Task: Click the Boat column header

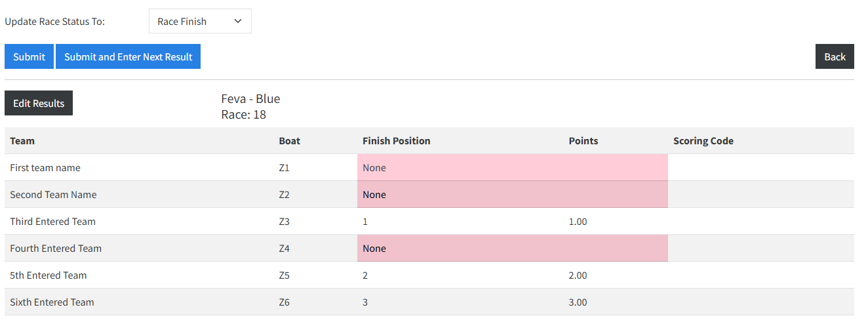Action: pyautogui.click(x=289, y=141)
